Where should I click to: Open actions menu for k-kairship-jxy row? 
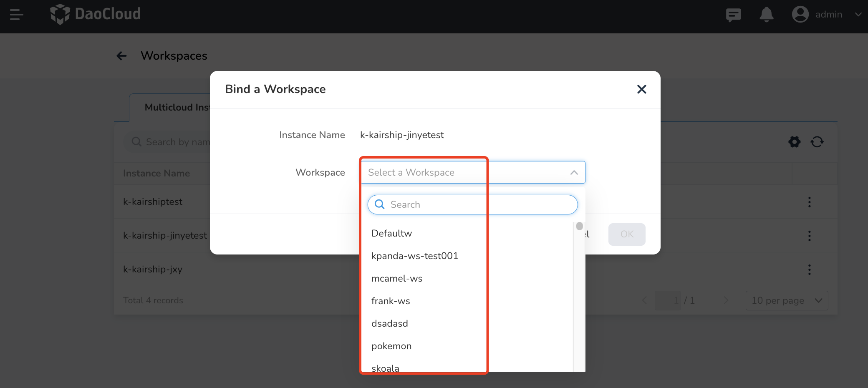pos(810,270)
